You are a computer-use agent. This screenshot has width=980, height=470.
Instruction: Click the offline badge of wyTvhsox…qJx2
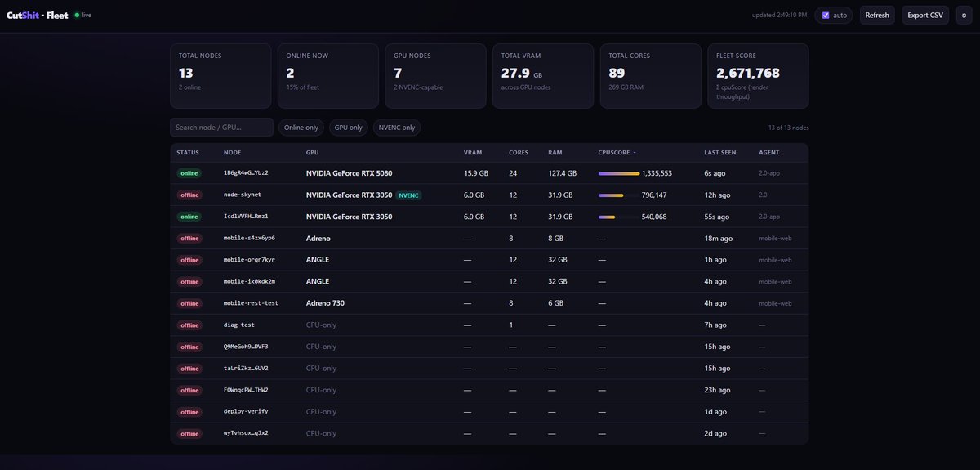coord(189,433)
